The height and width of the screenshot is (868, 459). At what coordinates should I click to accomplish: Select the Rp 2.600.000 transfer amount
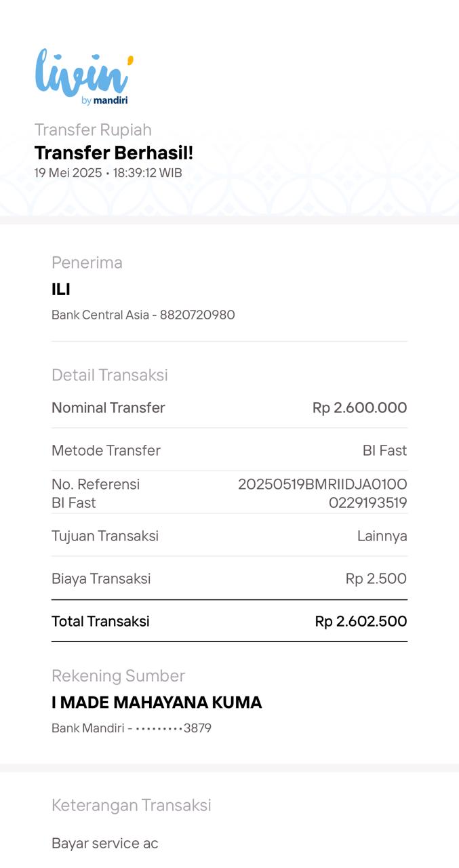359,408
